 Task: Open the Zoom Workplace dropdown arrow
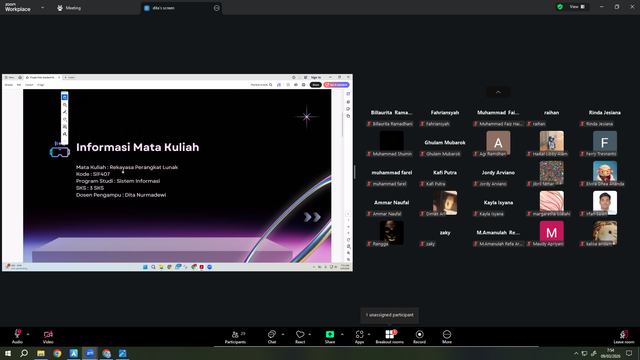point(42,8)
